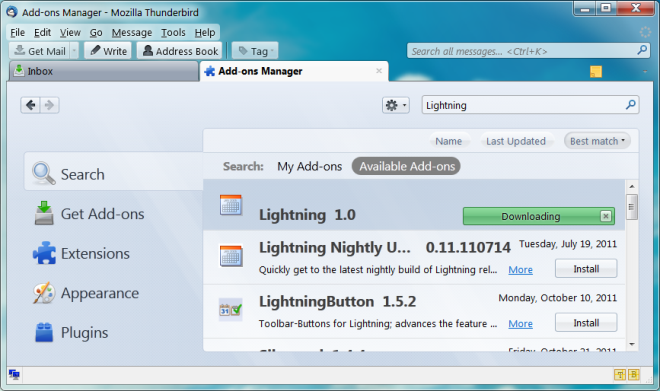Open More link for LightningButton
The image size is (660, 391).
coord(520,323)
